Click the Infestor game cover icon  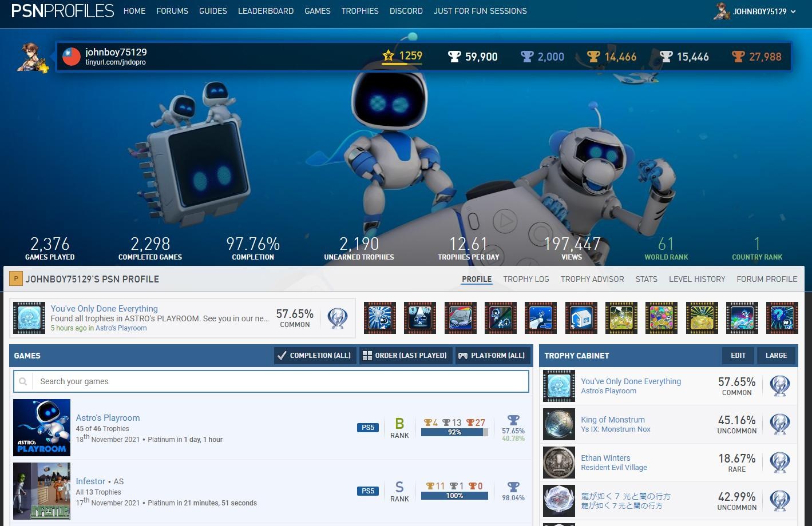pyautogui.click(x=42, y=491)
